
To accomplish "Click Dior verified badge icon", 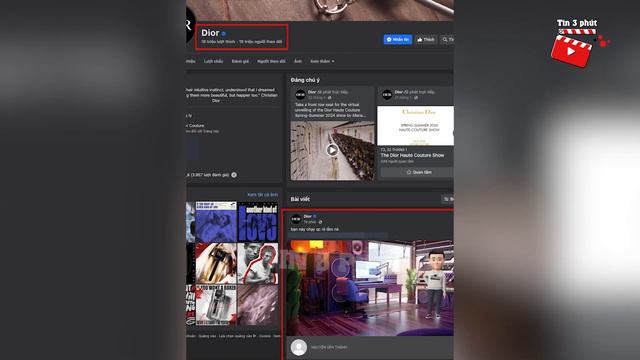I will pyautogui.click(x=223, y=33).
